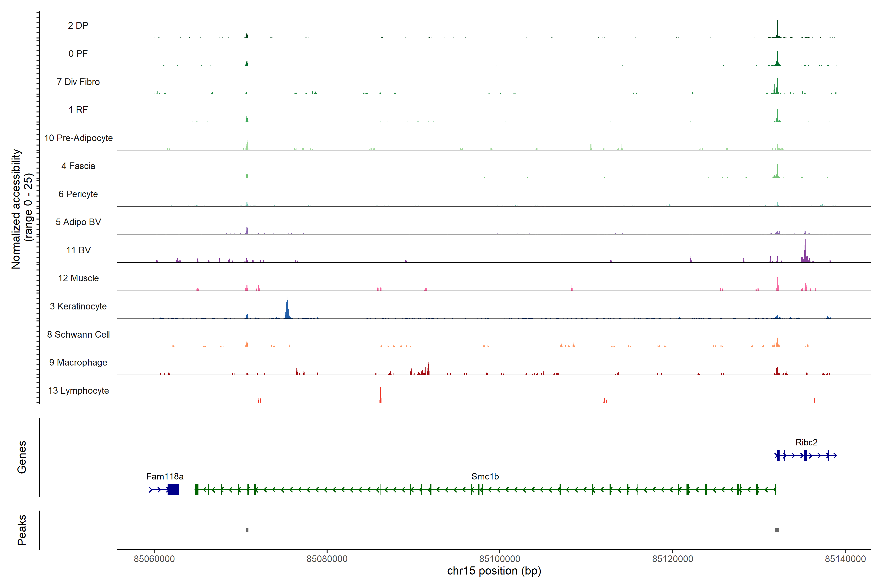Click the Ribc2 gene name label
This screenshot has width=882, height=588.
tap(806, 442)
